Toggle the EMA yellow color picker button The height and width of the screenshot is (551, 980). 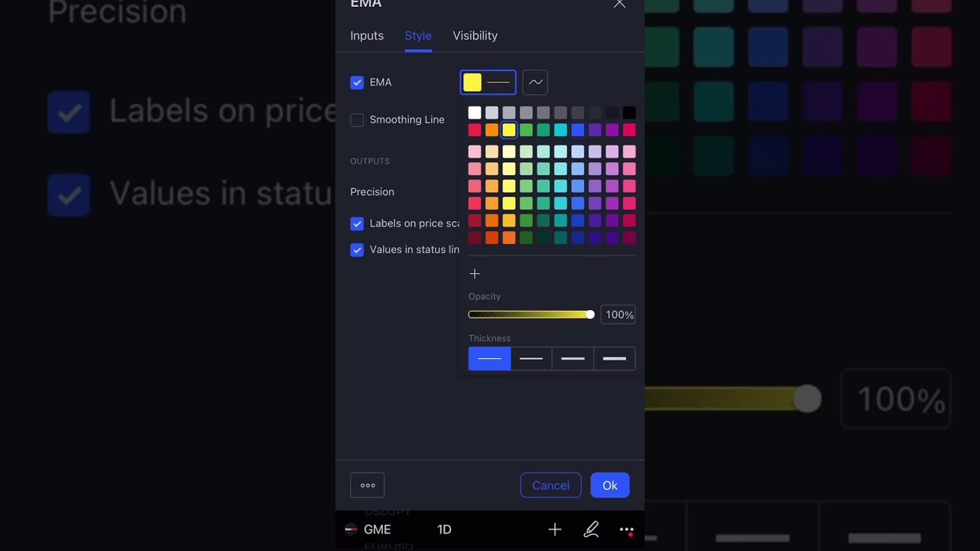(488, 83)
